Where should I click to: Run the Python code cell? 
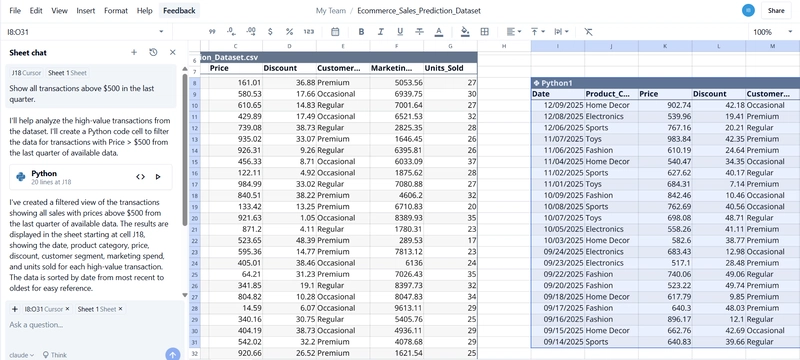[158, 177]
